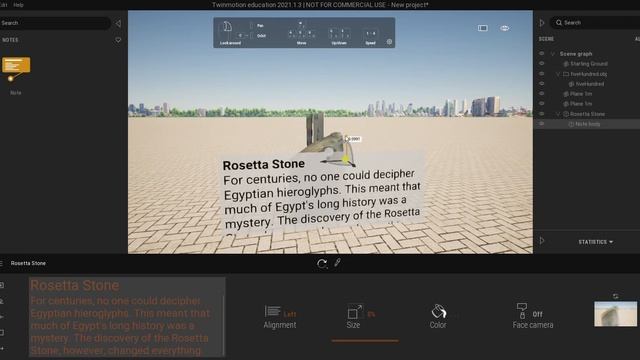The width and height of the screenshot is (640, 360).
Task: Click the note preview thumbnail
Action: [x=616, y=314]
